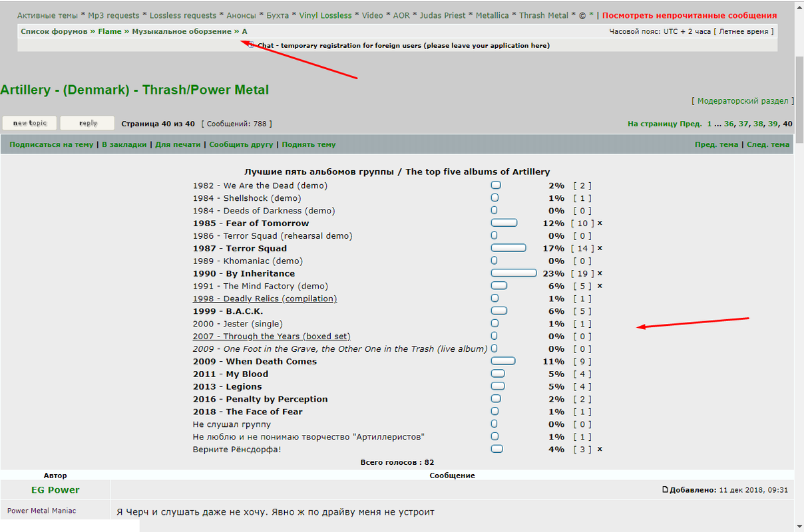Open the Flame breadcrumb

(110, 31)
